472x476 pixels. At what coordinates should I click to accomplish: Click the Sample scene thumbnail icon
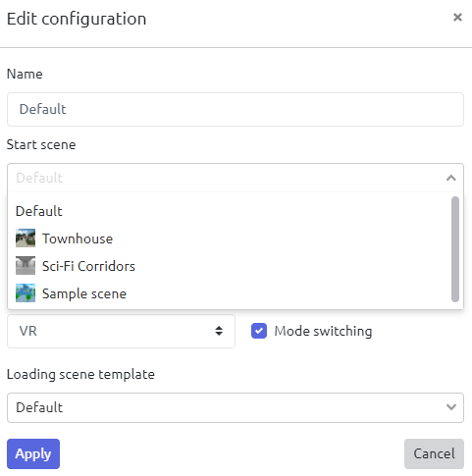click(x=26, y=292)
